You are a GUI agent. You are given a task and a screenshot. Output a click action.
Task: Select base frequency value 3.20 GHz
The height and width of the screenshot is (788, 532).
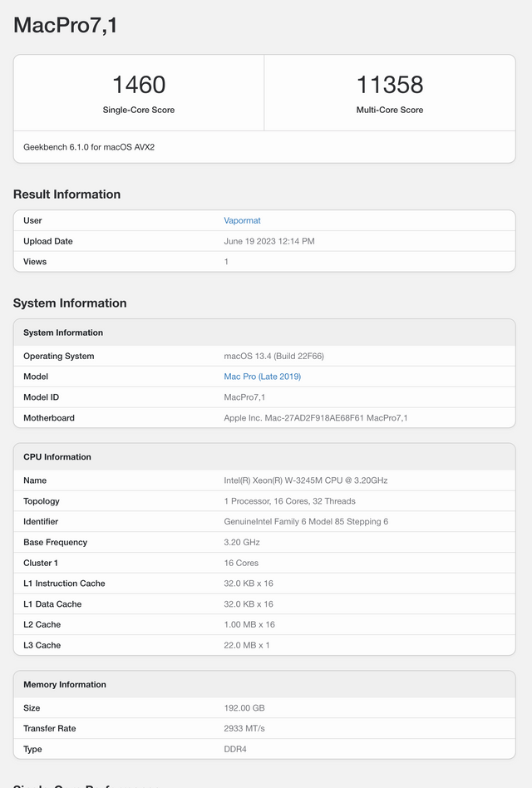pos(242,542)
